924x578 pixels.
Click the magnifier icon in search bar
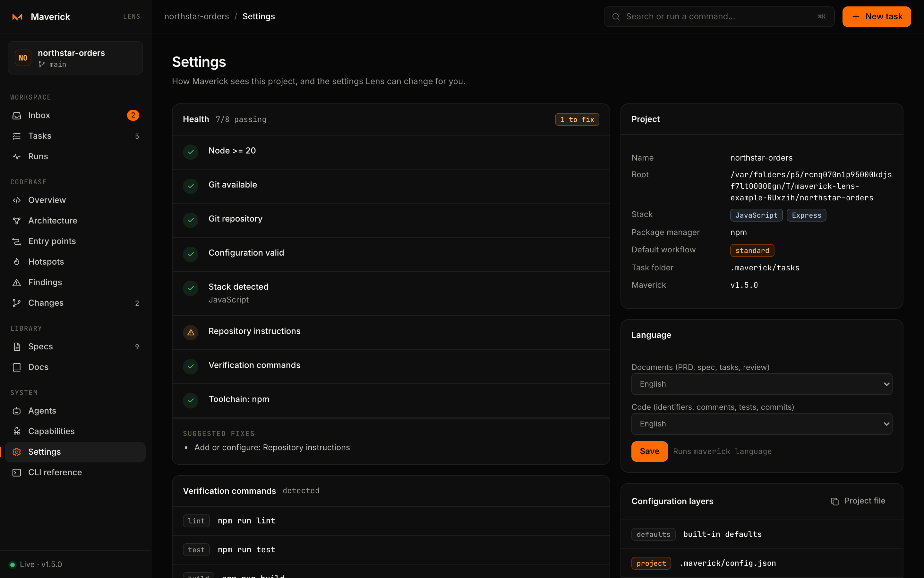pyautogui.click(x=616, y=17)
